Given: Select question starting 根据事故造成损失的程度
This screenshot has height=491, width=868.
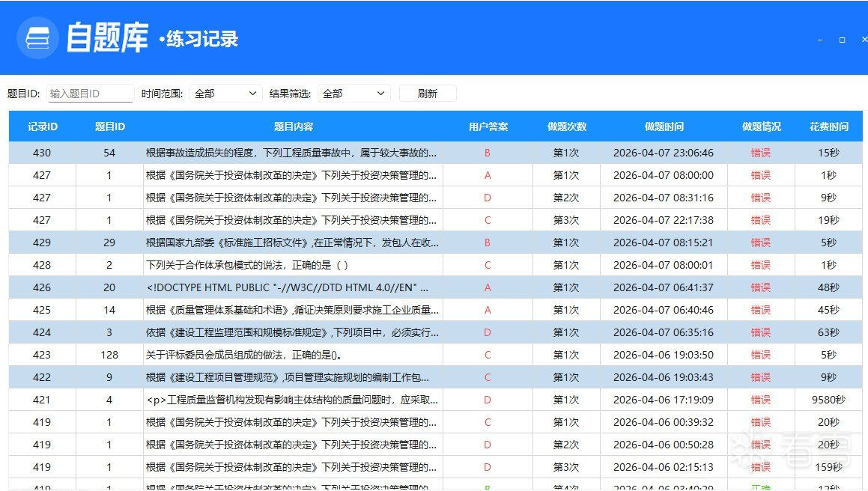Looking at the screenshot, I should coord(294,153).
